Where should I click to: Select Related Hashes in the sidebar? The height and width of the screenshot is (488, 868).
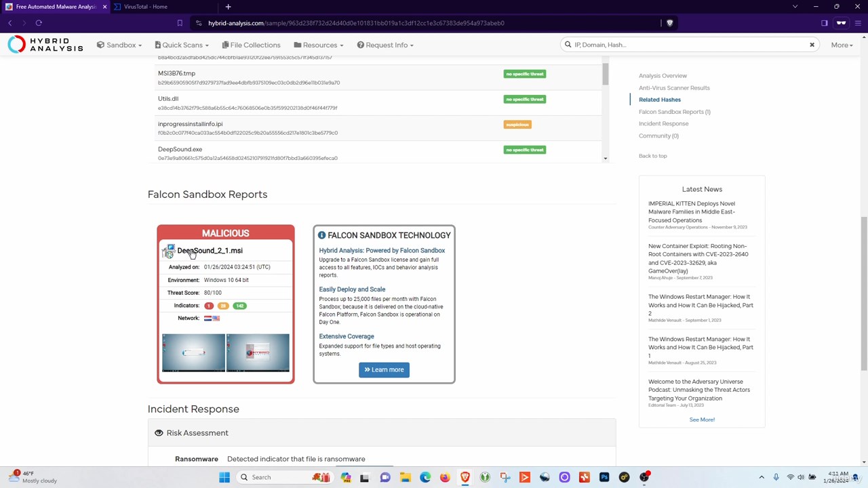point(660,100)
